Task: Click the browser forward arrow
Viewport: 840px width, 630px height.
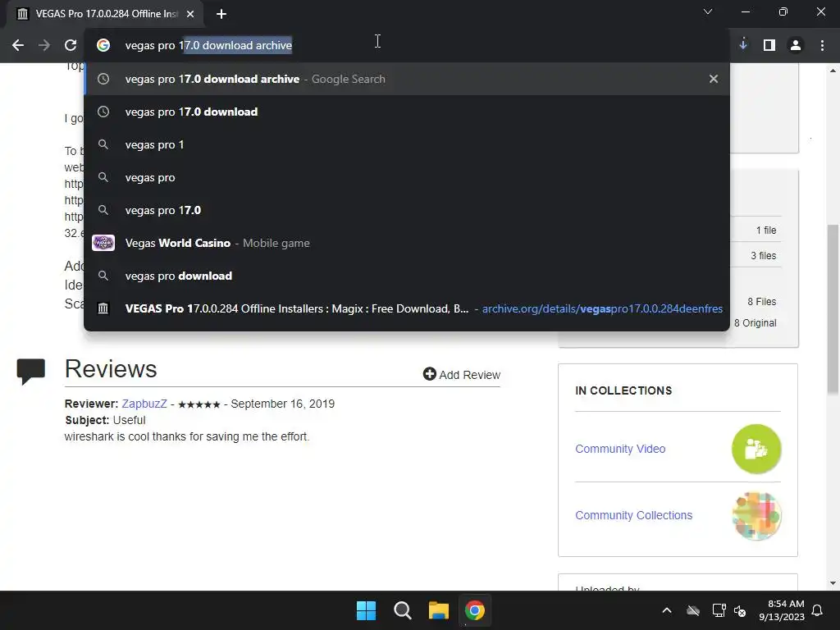Action: point(44,46)
